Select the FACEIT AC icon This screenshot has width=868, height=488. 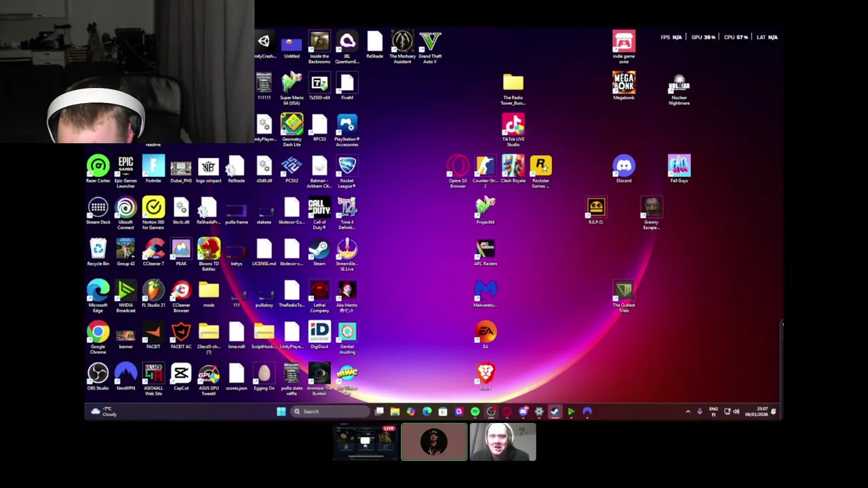(181, 334)
